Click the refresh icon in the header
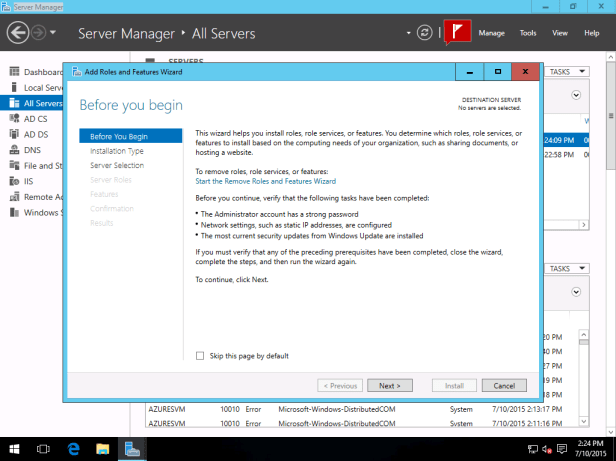 click(424, 33)
